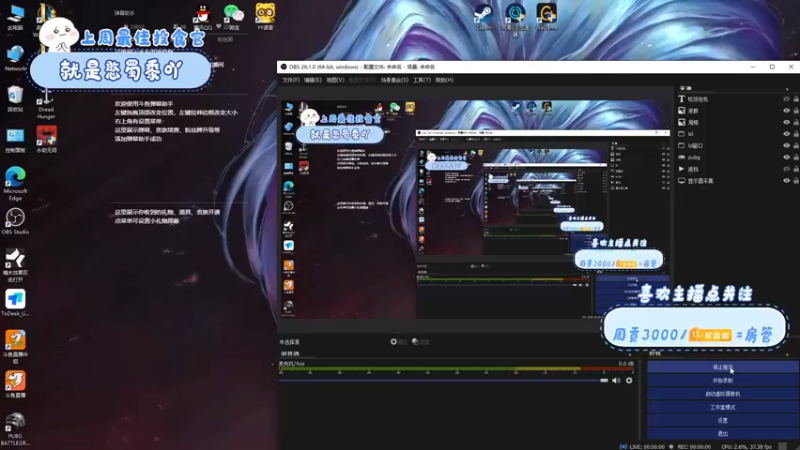This screenshot has height=450, width=800.
Task: Open the Steam desktop shortcut
Action: (483, 17)
